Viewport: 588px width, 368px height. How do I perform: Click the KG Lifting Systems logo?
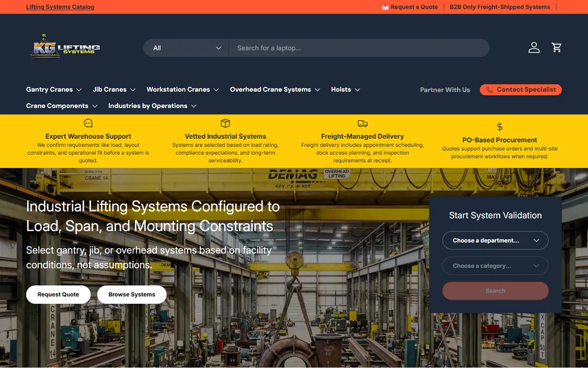(x=65, y=46)
